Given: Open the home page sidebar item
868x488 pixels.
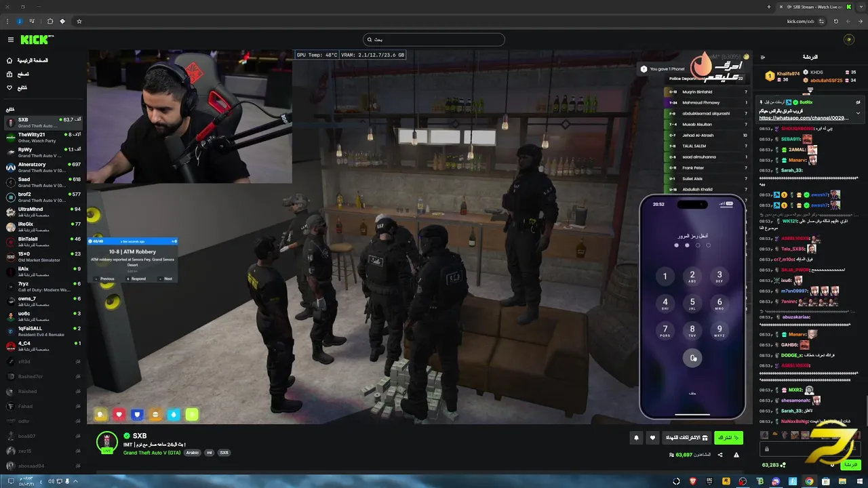Looking at the screenshot, I should (x=28, y=60).
